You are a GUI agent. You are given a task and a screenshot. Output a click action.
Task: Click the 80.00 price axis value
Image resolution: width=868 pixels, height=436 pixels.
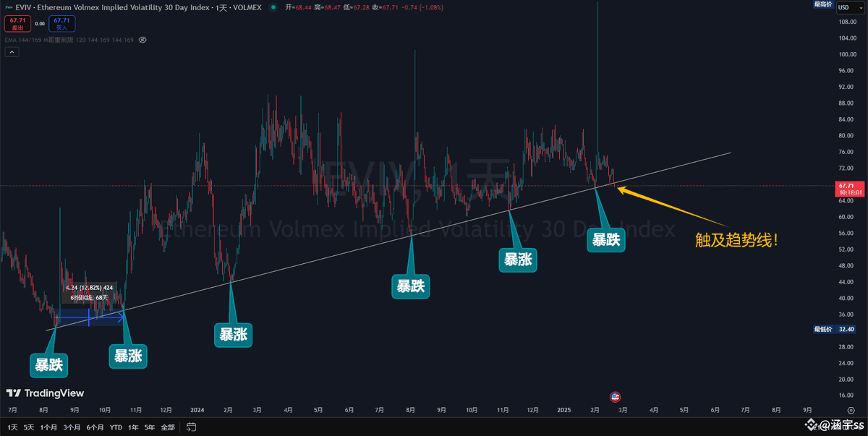click(x=846, y=136)
